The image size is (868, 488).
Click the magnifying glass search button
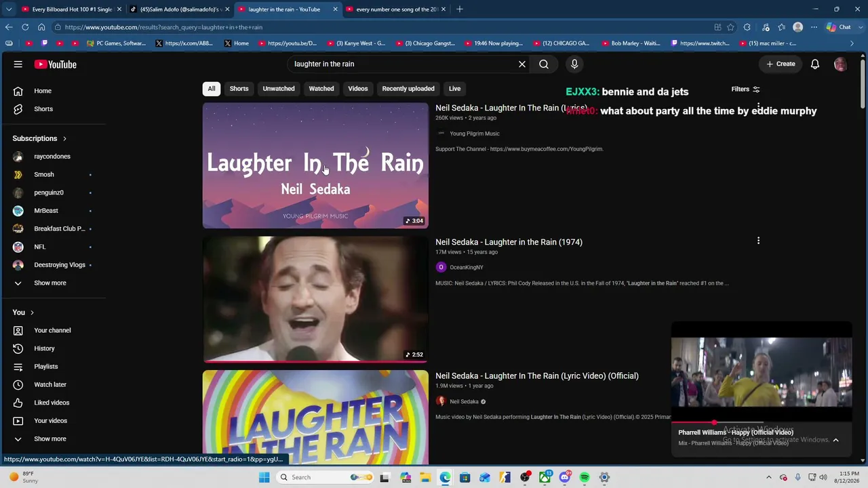point(544,64)
